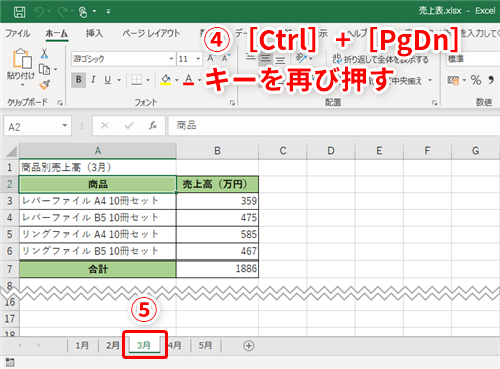
Task: Click the comma style icon
Action: [491, 80]
